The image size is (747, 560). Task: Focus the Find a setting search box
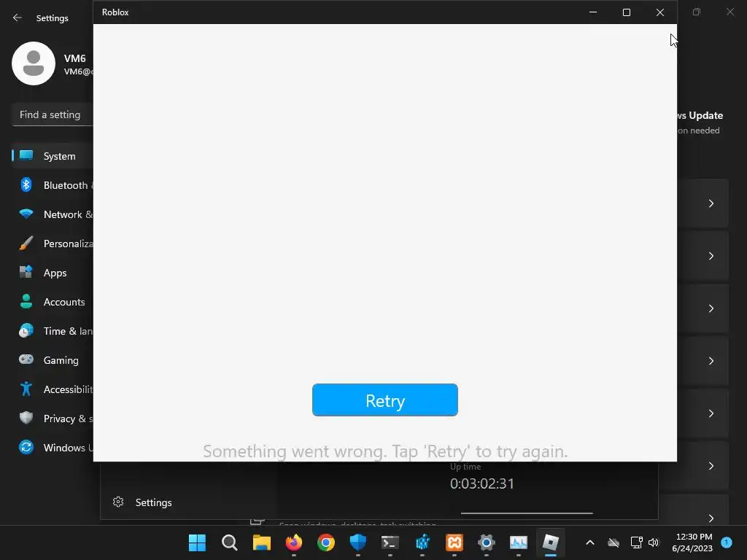tap(53, 114)
